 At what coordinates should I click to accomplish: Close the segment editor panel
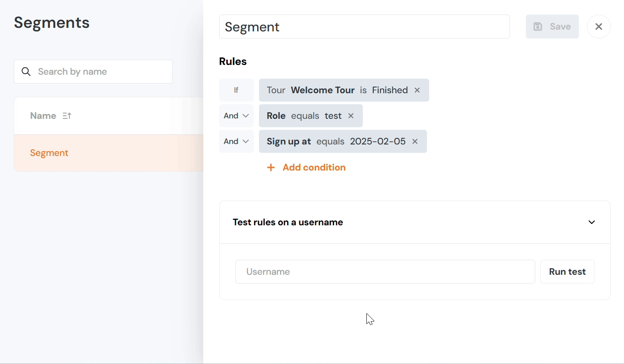coord(598,27)
